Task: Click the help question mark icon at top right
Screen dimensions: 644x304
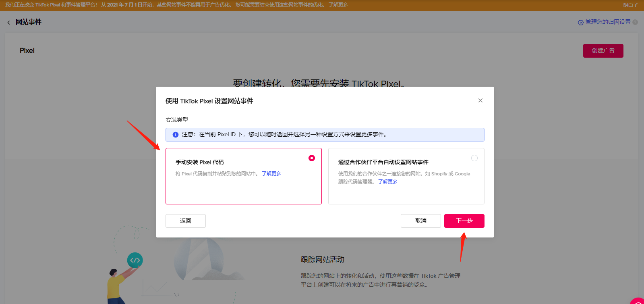Action: pyautogui.click(x=635, y=22)
